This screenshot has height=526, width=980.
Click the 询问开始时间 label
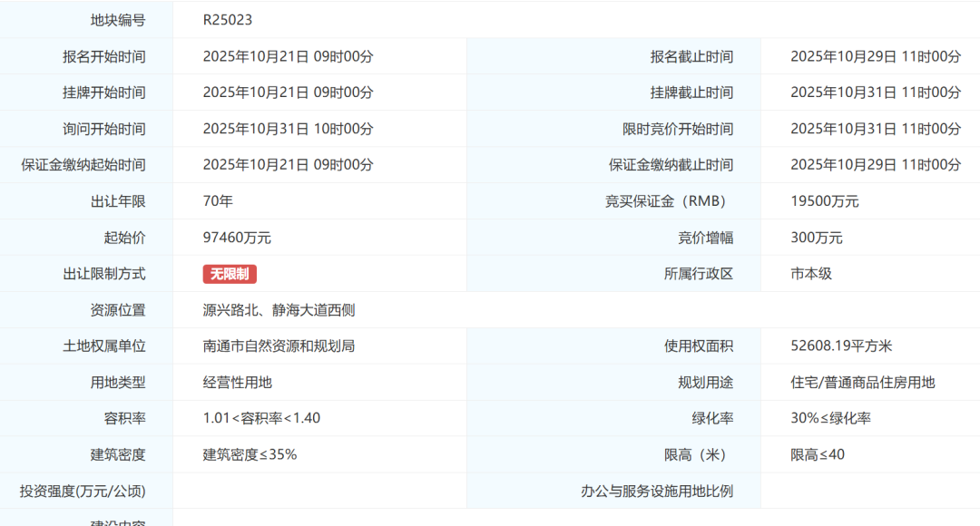[x=103, y=129]
